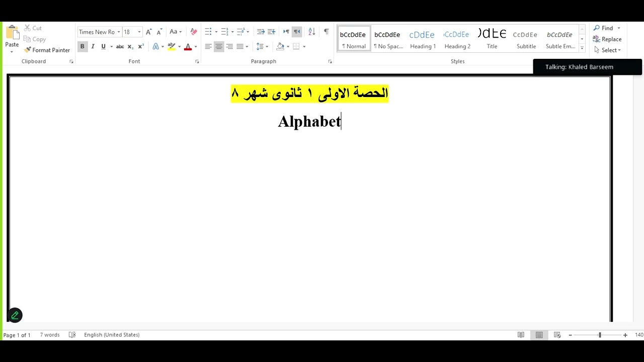644x362 pixels.
Task: Switch to Read Mode view
Action: point(521,335)
